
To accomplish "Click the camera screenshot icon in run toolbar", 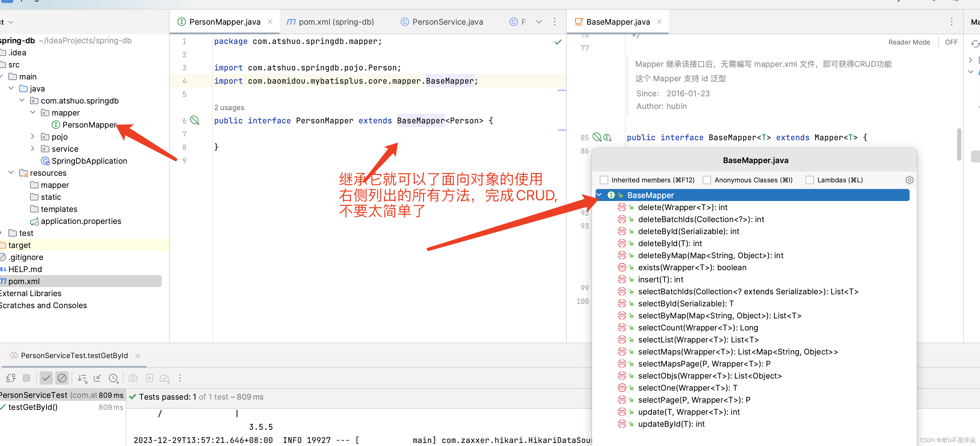I will tap(133, 378).
